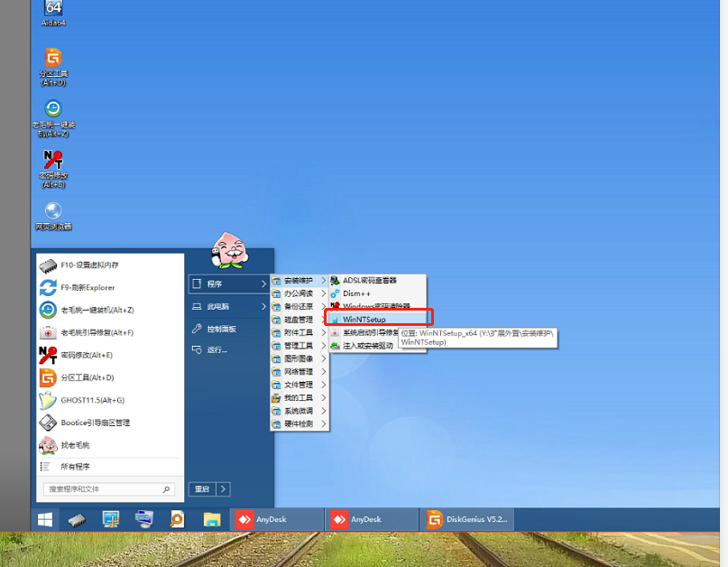Expand the 办公阅读 submenu
This screenshot has height=567, width=728.
[x=299, y=293]
